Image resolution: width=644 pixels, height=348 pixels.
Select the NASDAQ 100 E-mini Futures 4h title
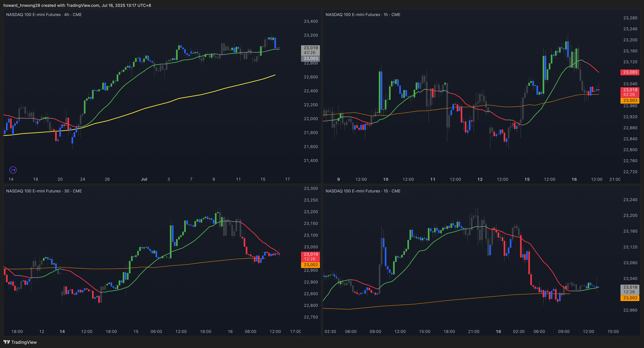[x=44, y=14]
